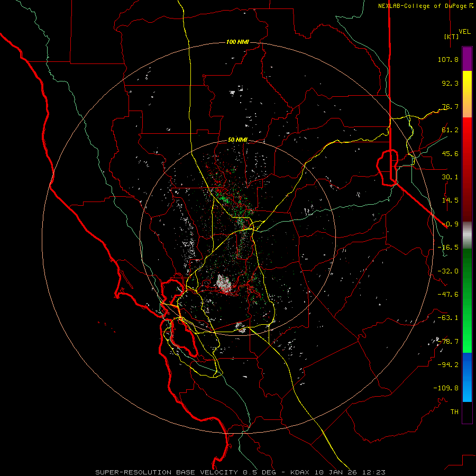Click the purple segment of the velocity color bar
This screenshot has height=476, width=476.
pos(467,59)
